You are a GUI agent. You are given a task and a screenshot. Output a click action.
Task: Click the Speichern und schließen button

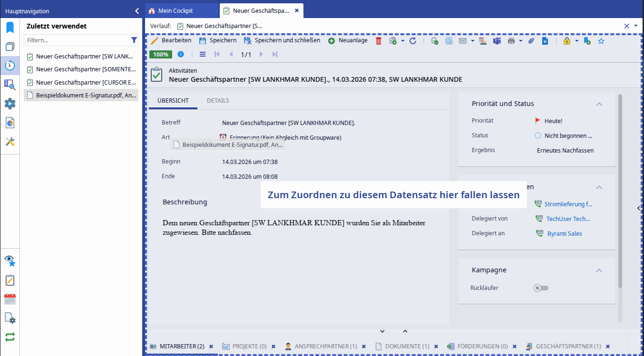click(x=282, y=40)
